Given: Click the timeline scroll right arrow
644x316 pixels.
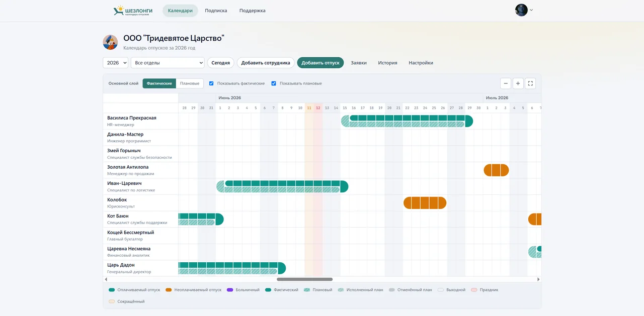Looking at the screenshot, I should click(x=538, y=279).
